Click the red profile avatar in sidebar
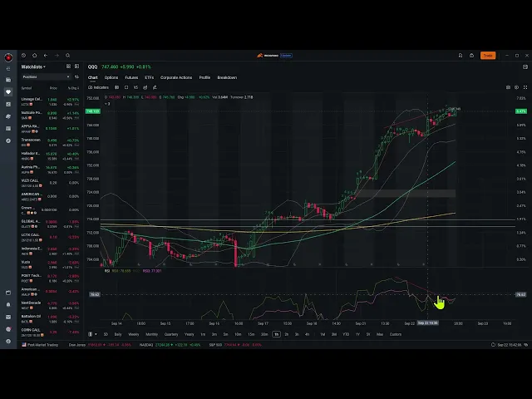532x399 pixels. [x=8, y=57]
